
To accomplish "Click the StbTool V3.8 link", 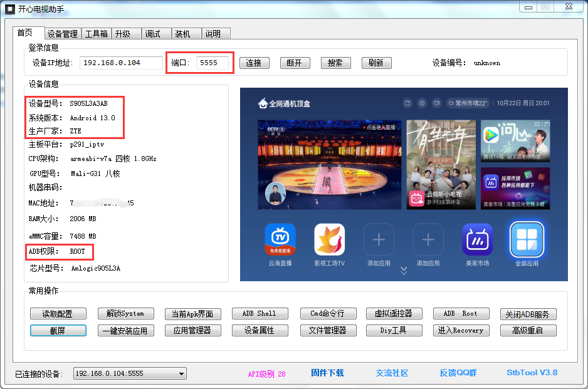I will [x=532, y=373].
